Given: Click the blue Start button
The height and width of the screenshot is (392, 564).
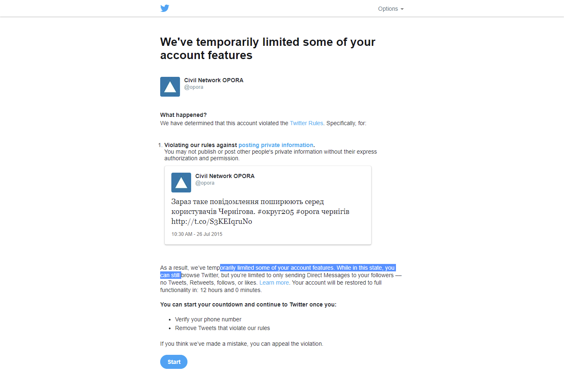Looking at the screenshot, I should coord(174,362).
